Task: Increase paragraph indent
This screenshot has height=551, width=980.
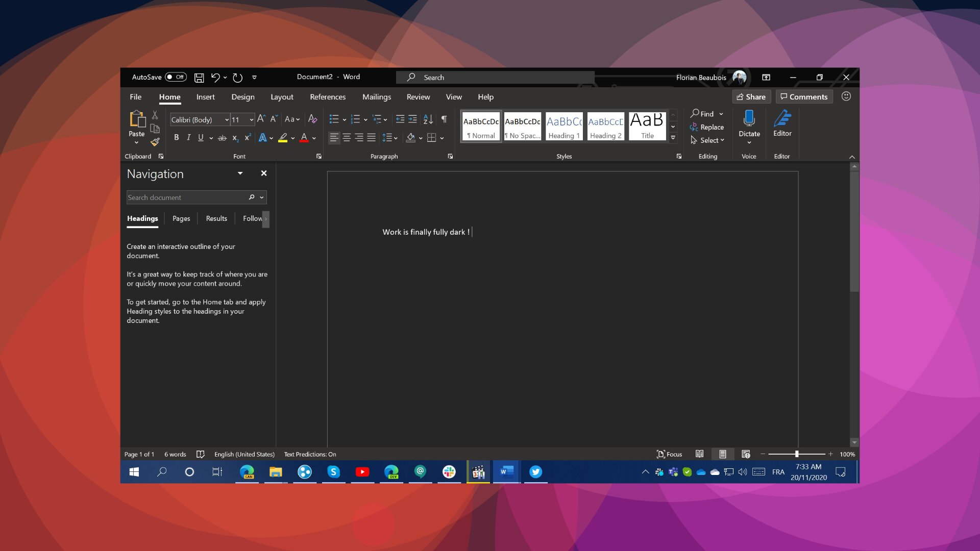Action: (x=412, y=119)
